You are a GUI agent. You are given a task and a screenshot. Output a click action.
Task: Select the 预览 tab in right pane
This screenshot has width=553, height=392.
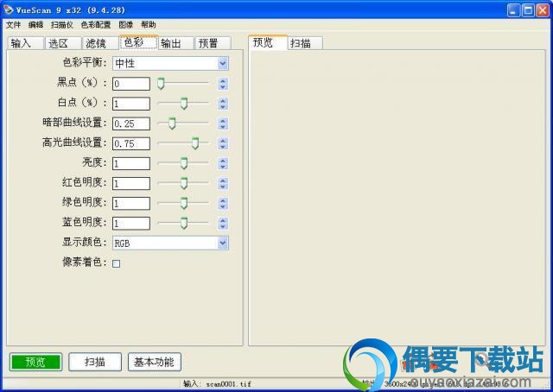(x=268, y=42)
